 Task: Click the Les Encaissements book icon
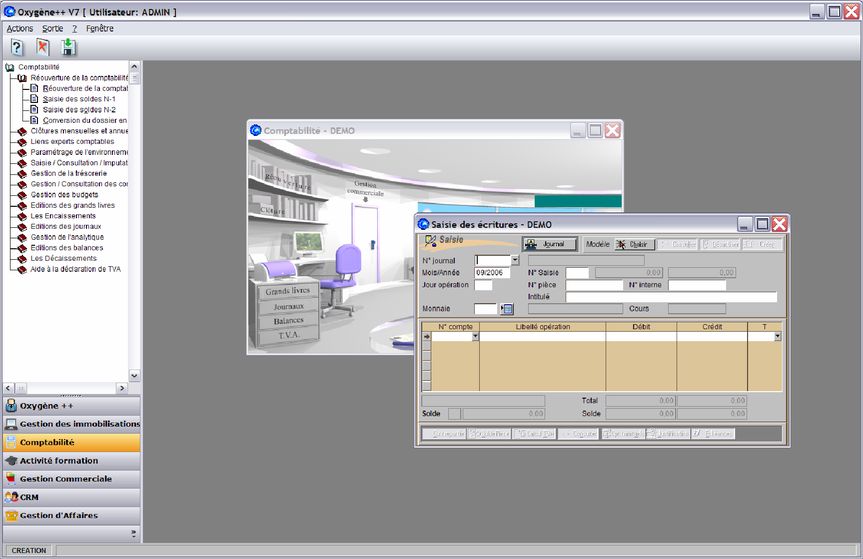(x=22, y=215)
